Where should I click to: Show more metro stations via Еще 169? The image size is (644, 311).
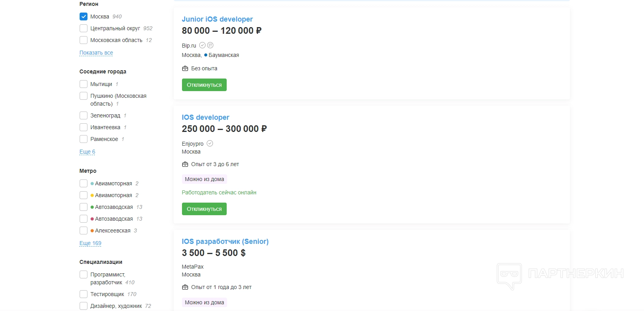[x=90, y=243]
